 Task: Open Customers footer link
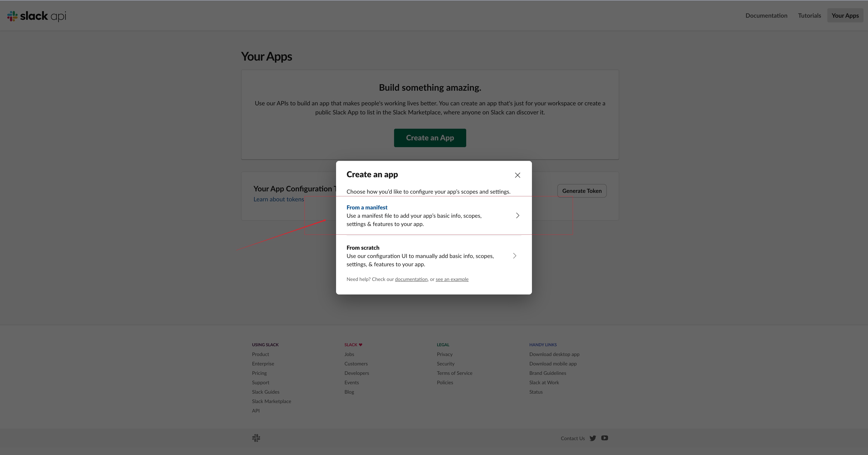[x=356, y=364]
